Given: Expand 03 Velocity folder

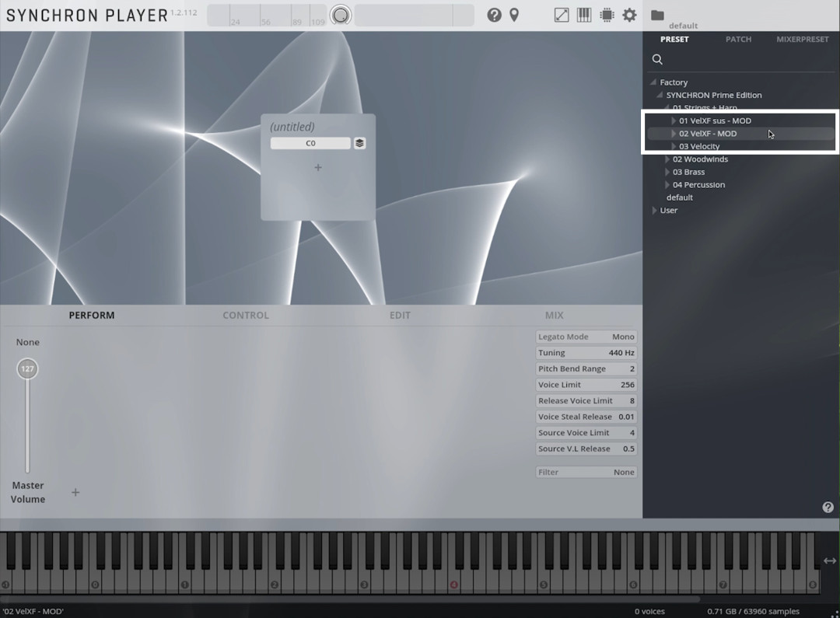Looking at the screenshot, I should point(674,146).
